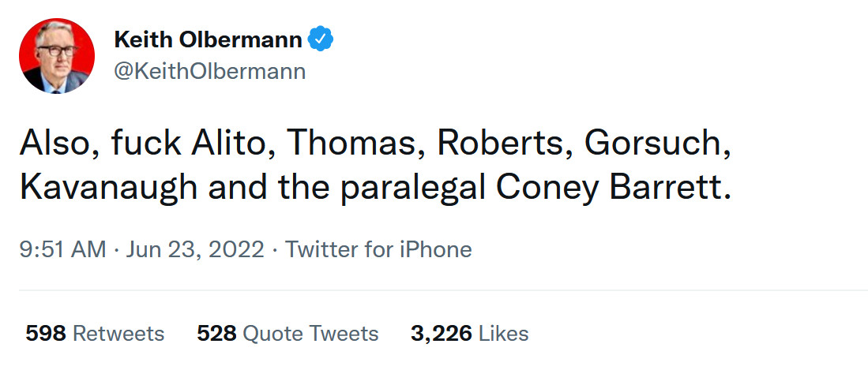Open the Retweets label to view retweeters
868x370 pixels.
(118, 333)
